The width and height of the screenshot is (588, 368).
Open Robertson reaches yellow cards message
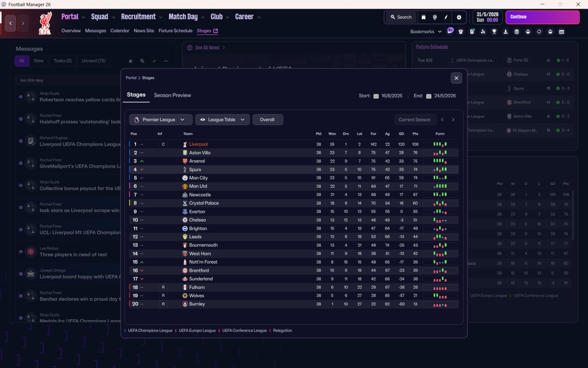click(x=80, y=100)
